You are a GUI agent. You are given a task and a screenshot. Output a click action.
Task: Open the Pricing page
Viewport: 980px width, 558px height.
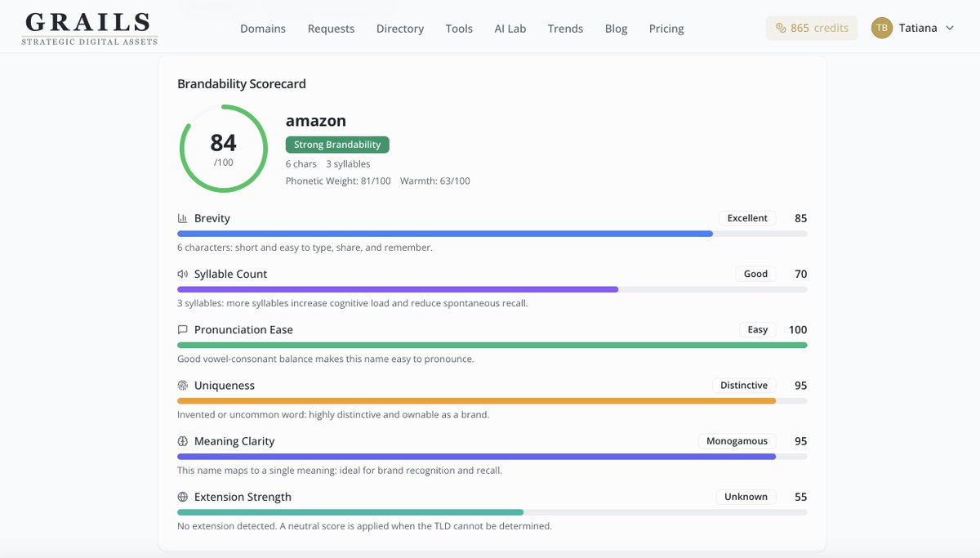tap(666, 29)
